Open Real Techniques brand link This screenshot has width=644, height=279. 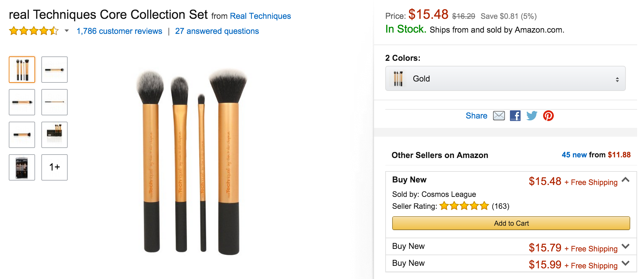[x=260, y=16]
